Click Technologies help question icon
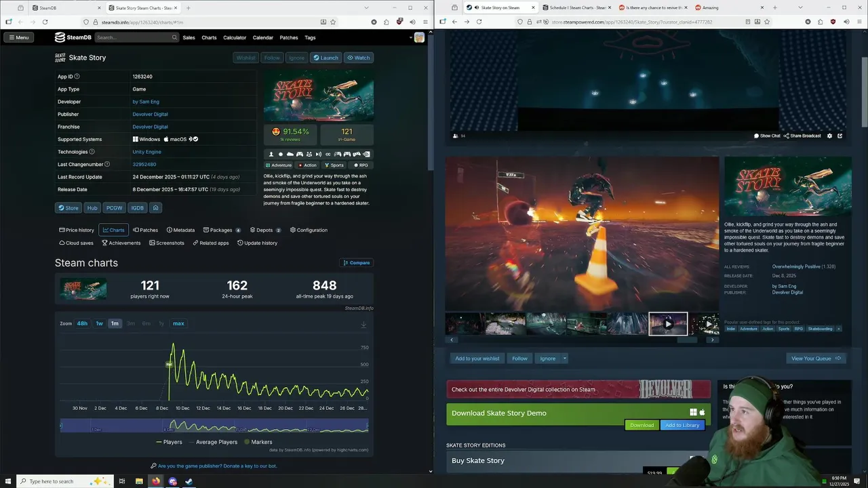Viewport: 868px width, 488px height. tap(92, 152)
